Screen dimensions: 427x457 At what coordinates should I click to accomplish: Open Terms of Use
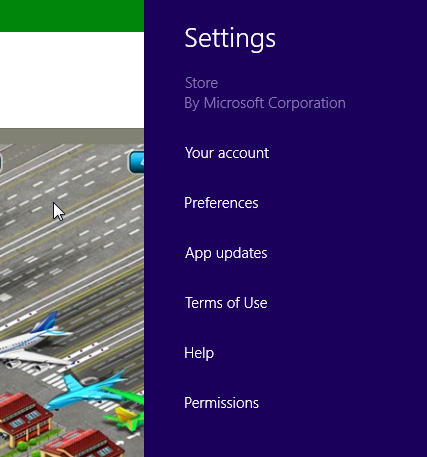click(226, 303)
